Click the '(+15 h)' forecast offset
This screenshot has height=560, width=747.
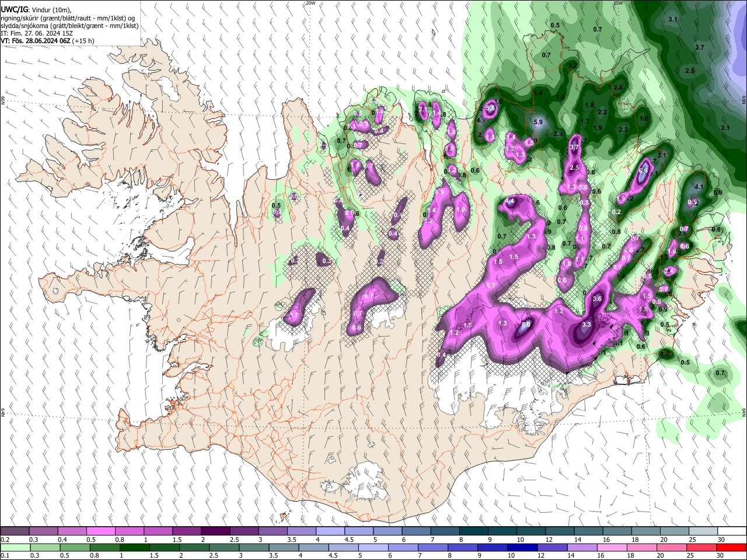tap(83, 41)
